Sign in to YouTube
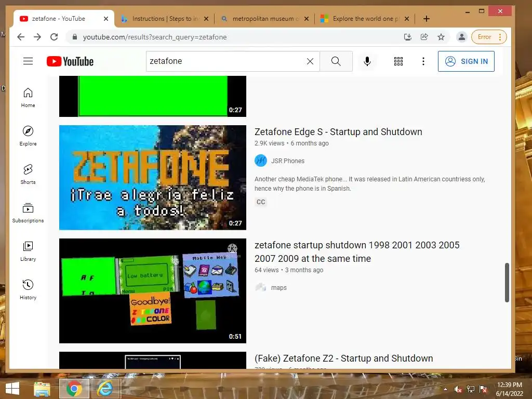This screenshot has width=532, height=399. point(466,61)
